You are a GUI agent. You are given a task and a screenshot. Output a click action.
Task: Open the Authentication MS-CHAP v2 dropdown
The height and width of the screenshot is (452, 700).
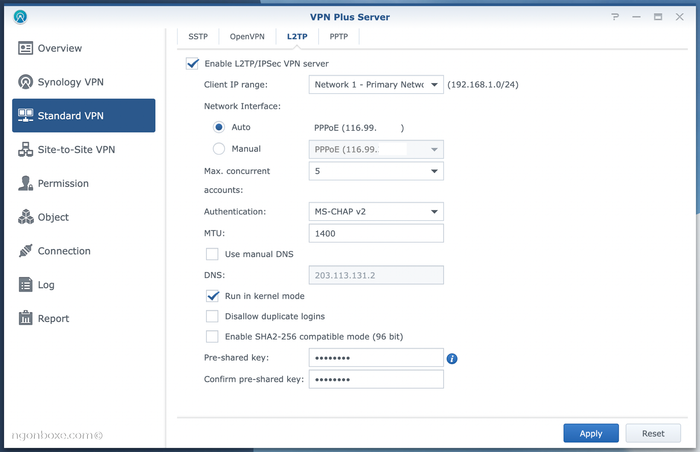tap(376, 212)
